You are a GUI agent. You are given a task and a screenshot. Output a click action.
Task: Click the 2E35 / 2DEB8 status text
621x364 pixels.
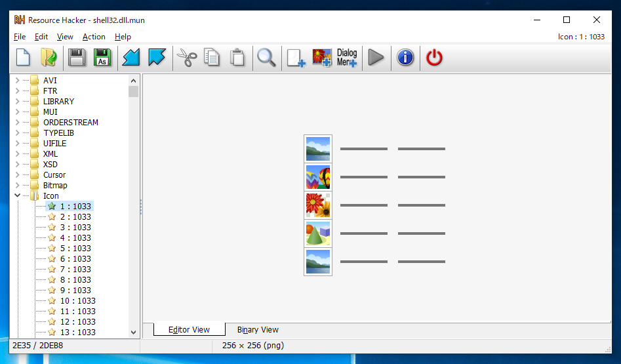[x=37, y=346]
